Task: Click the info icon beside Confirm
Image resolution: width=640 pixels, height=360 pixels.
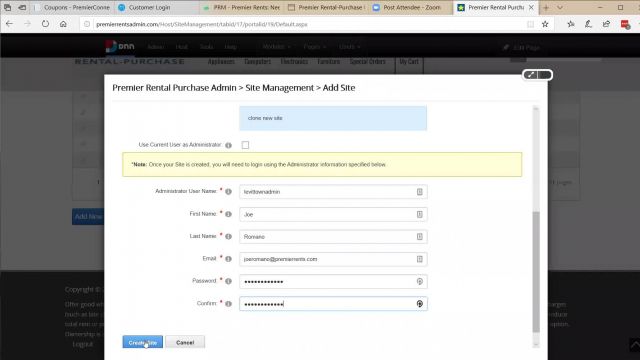Action: pos(229,304)
